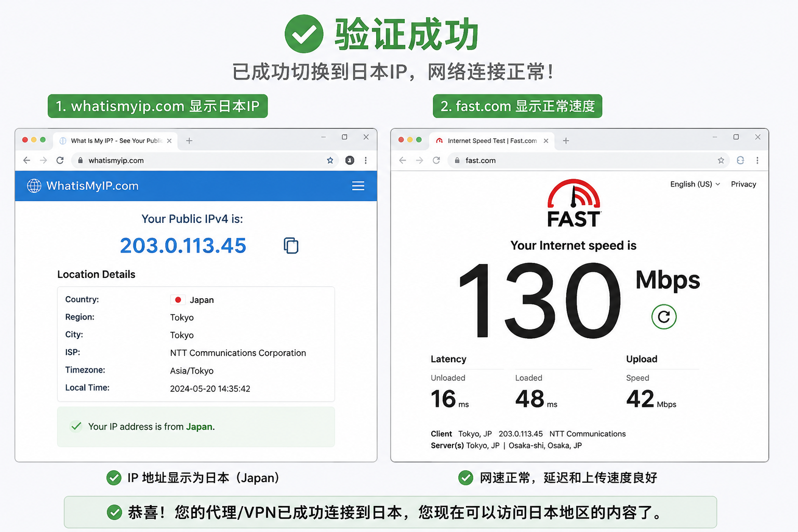Image resolution: width=798 pixels, height=532 pixels.
Task: Open the browser menu in whatismyip.com window
Action: (x=366, y=161)
